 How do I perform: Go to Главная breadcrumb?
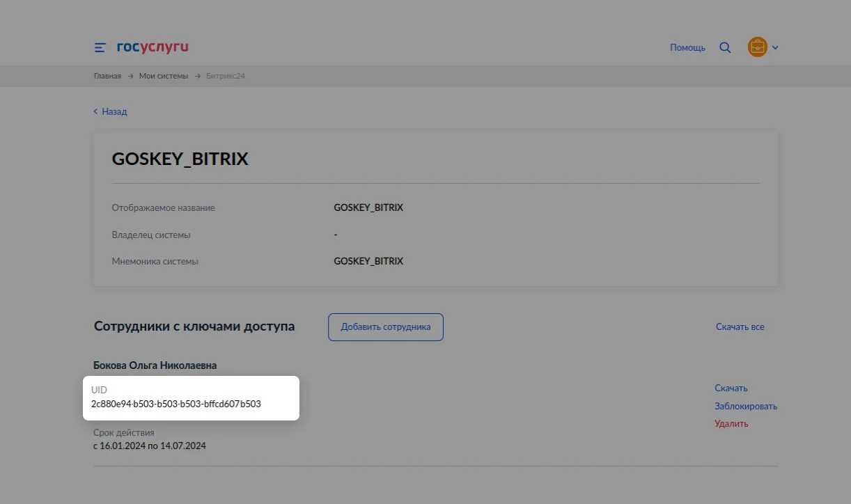point(107,76)
